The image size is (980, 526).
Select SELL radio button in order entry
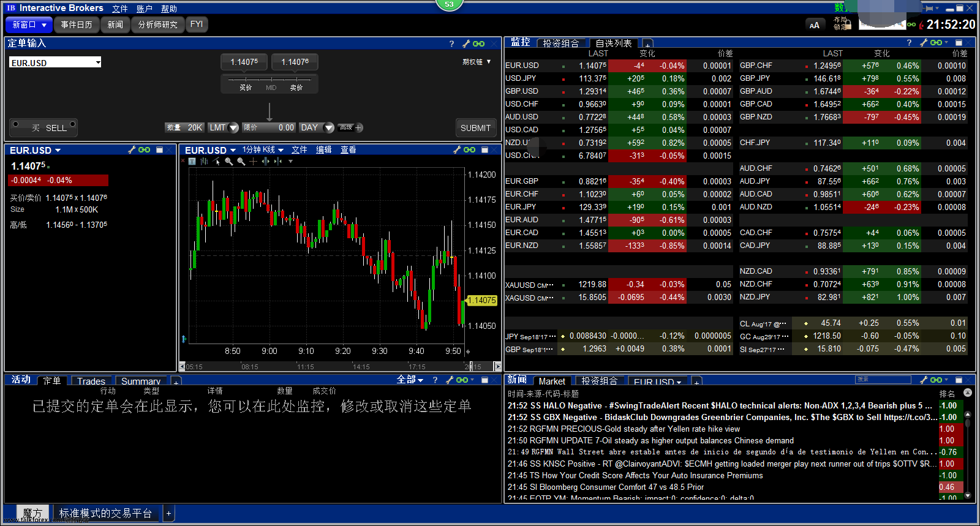point(72,124)
